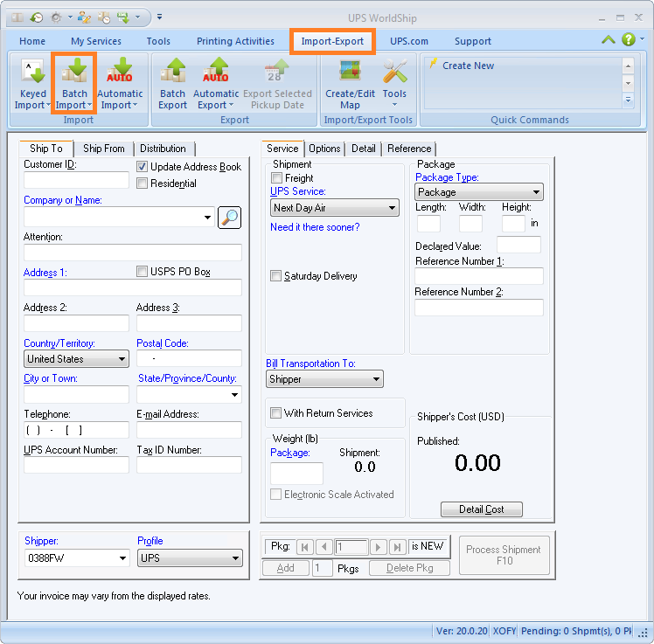Open the Profile dropdown
Screen dimensions: 654x644
click(190, 558)
